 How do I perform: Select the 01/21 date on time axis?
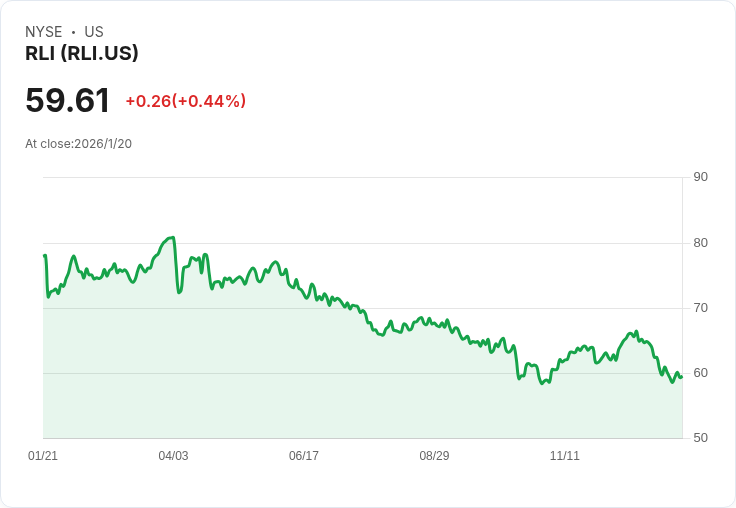[x=43, y=456]
